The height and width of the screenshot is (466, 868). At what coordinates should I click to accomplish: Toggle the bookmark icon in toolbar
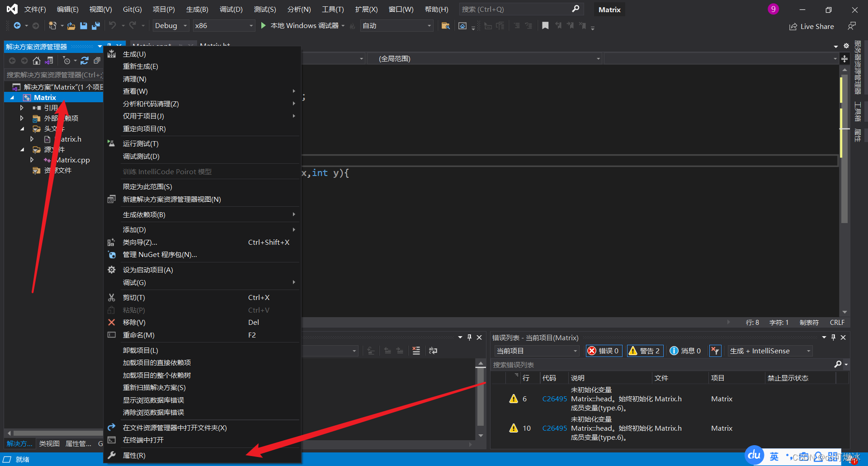click(x=545, y=26)
